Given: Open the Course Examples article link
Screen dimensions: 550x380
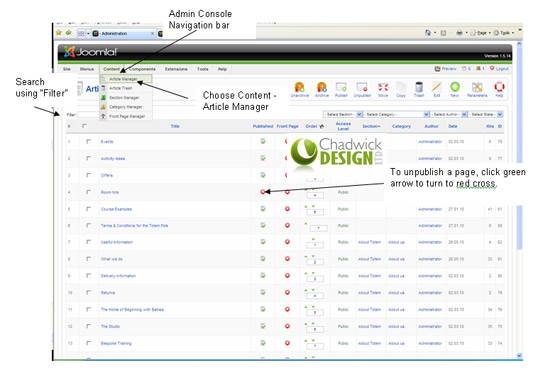Looking at the screenshot, I should tap(116, 209).
